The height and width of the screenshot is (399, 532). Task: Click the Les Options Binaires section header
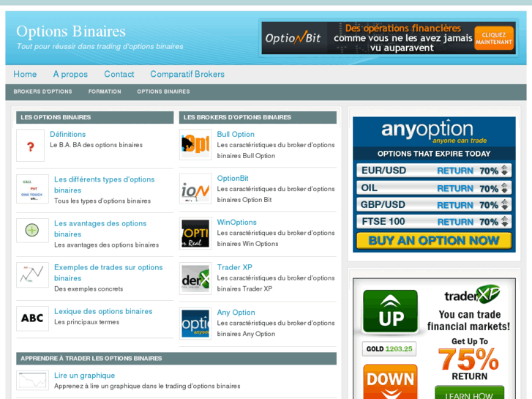pos(94,117)
